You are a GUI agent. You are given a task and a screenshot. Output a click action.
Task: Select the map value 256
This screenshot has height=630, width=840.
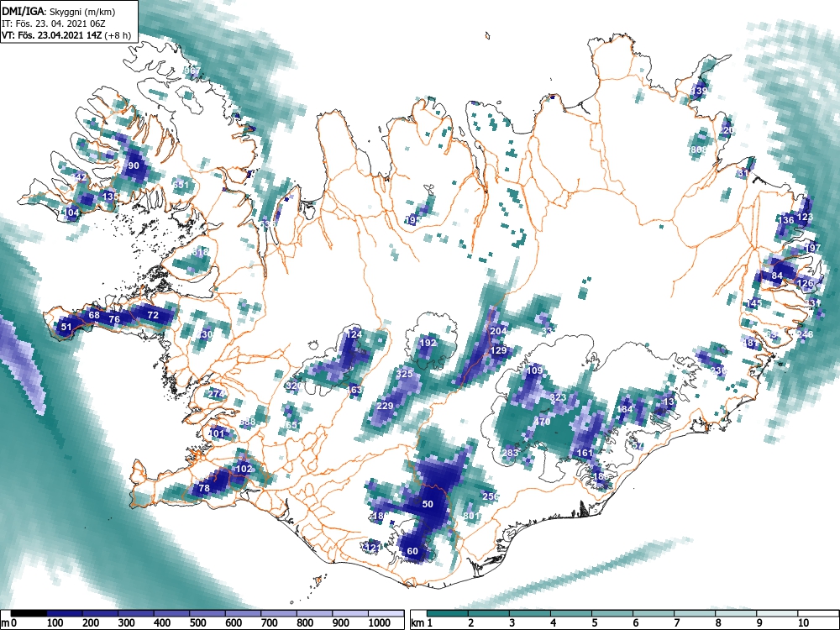491,496
